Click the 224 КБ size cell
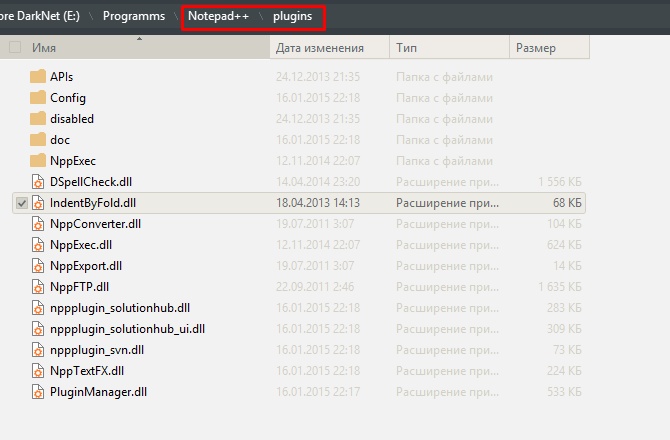The width and height of the screenshot is (670, 440). (x=564, y=371)
